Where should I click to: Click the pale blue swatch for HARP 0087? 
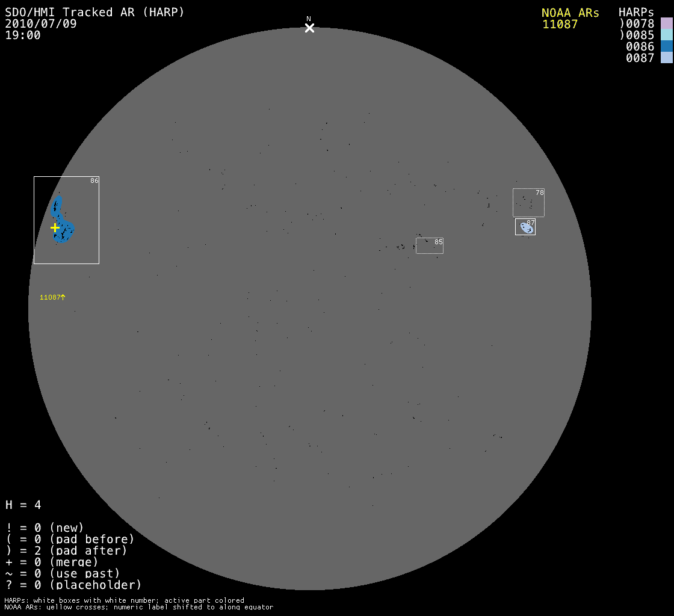tap(666, 58)
